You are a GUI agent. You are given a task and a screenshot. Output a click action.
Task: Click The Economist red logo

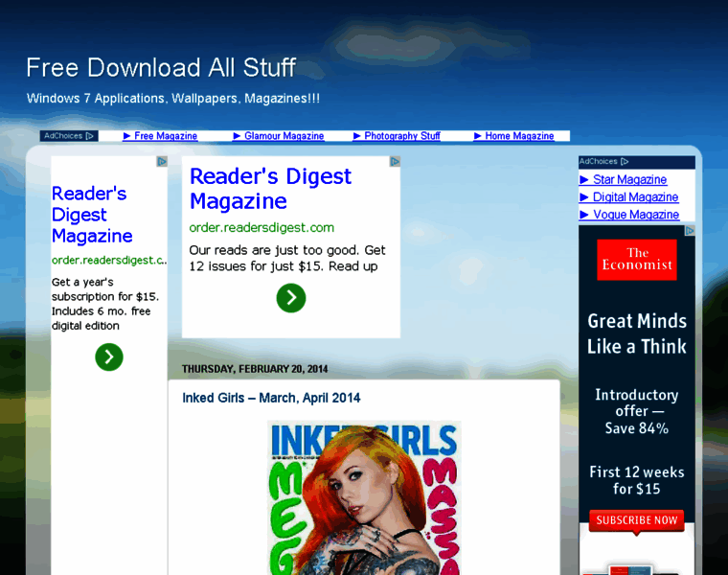(x=637, y=260)
